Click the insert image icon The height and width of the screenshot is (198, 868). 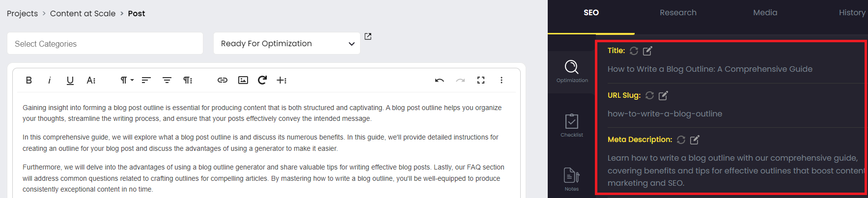point(243,80)
